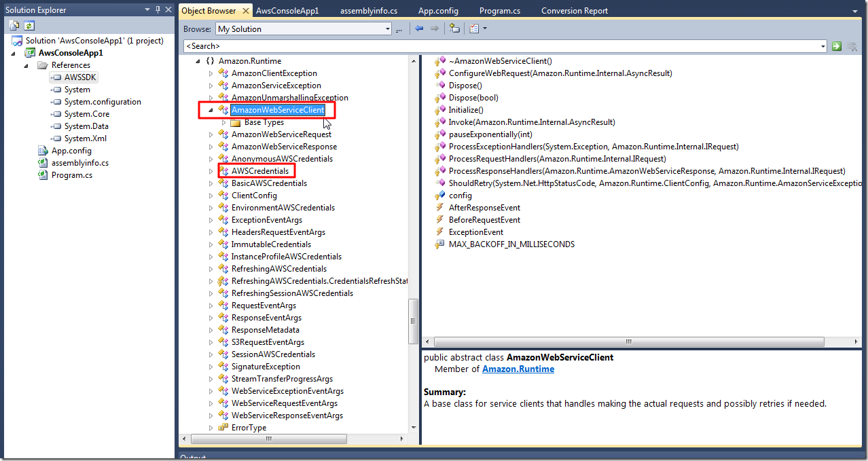Follow the Amazon.Runtime link in description pane
The height and width of the screenshot is (461, 868).
518,369
